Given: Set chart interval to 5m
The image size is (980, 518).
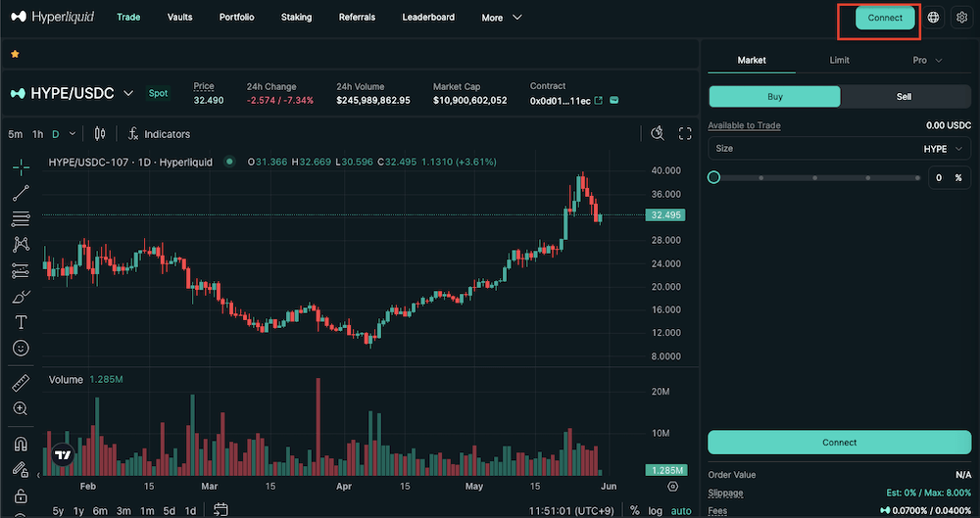Looking at the screenshot, I should (15, 134).
